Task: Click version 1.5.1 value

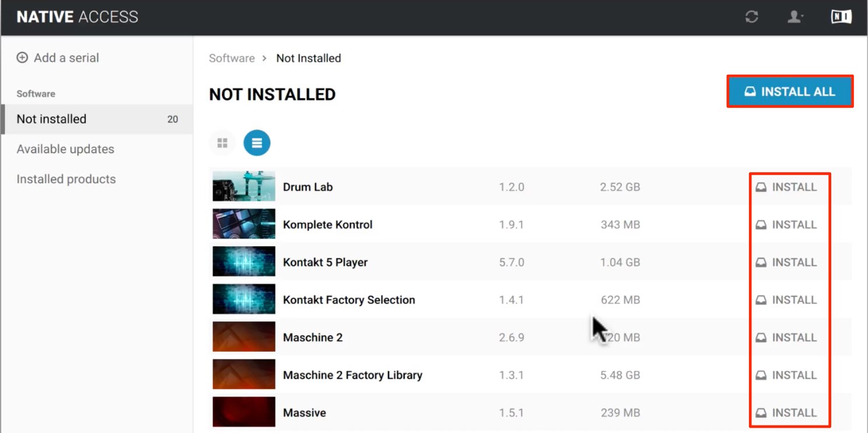Action: pyautogui.click(x=512, y=413)
